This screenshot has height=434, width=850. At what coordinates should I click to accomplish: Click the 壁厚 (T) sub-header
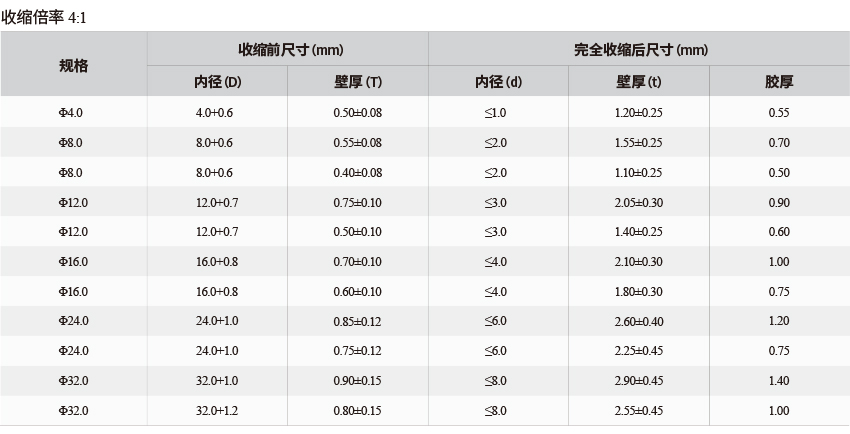tap(358, 82)
